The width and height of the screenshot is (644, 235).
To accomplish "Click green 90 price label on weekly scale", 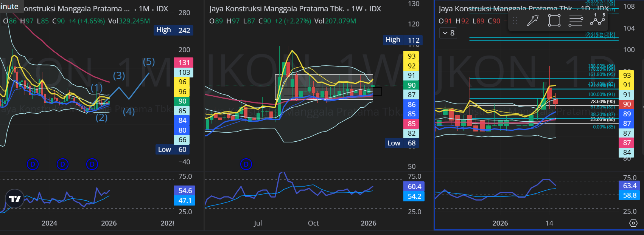I will (x=411, y=85).
